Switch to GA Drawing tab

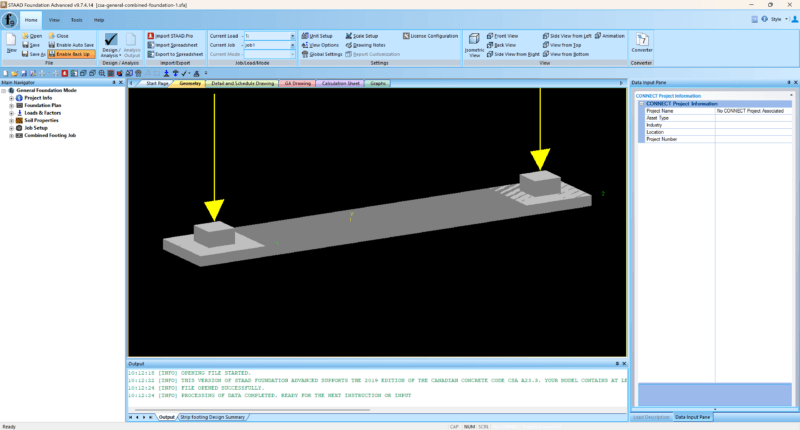click(297, 83)
